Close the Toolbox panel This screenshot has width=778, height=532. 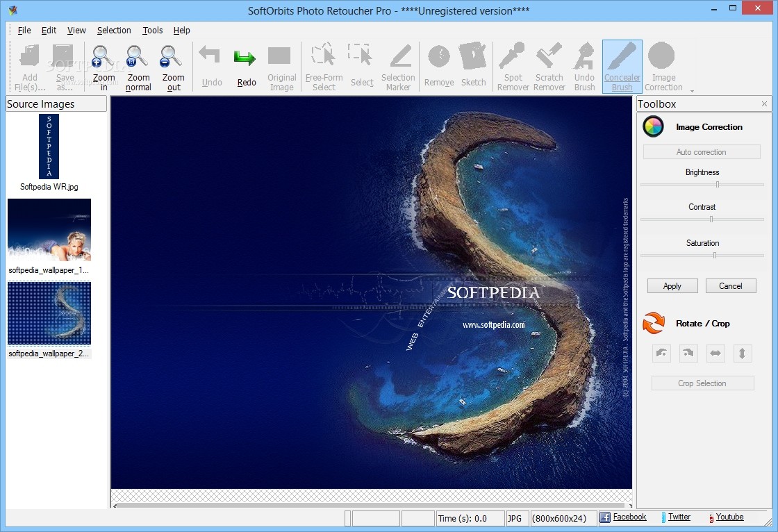coord(764,103)
